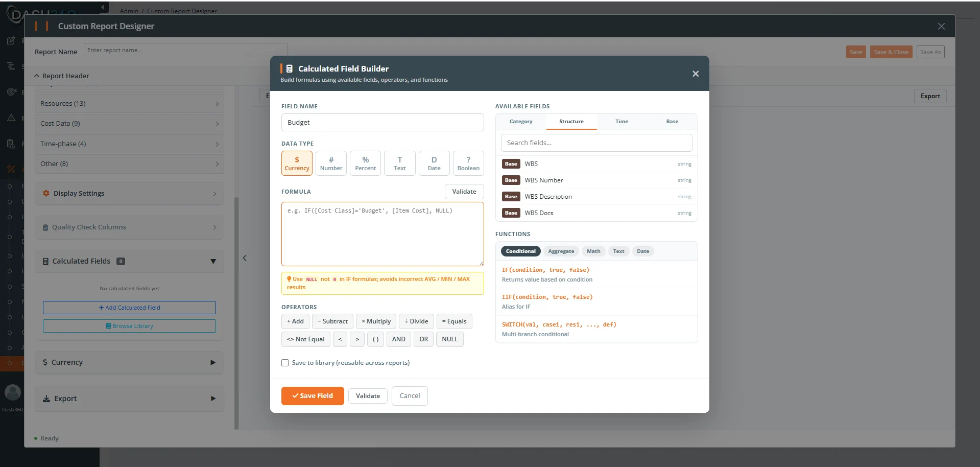Viewport: 980px width, 467px height.
Task: Switch to the Time fields tab
Action: coord(622,122)
